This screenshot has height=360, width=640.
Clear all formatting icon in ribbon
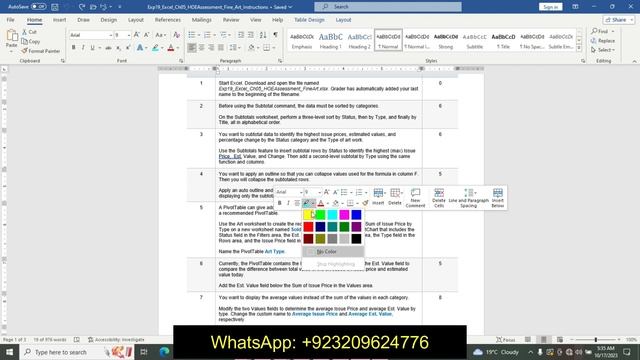point(176,35)
